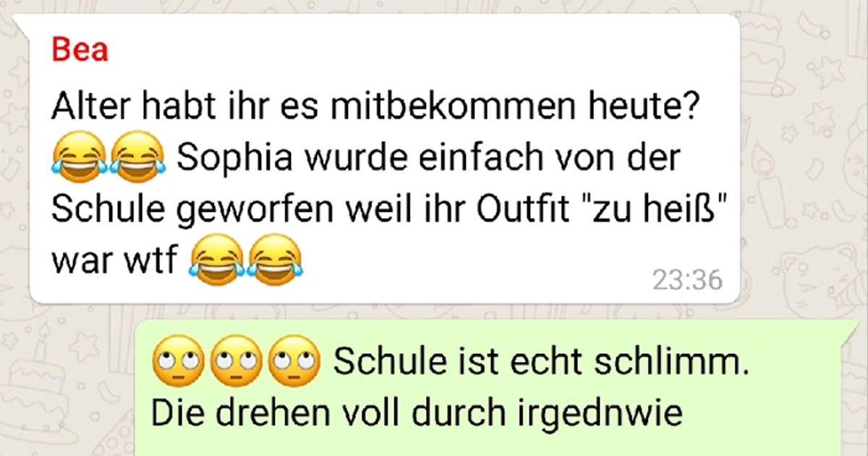
Task: Select the line "Die drehen voll durch irgendwie"
Action: 417,414
